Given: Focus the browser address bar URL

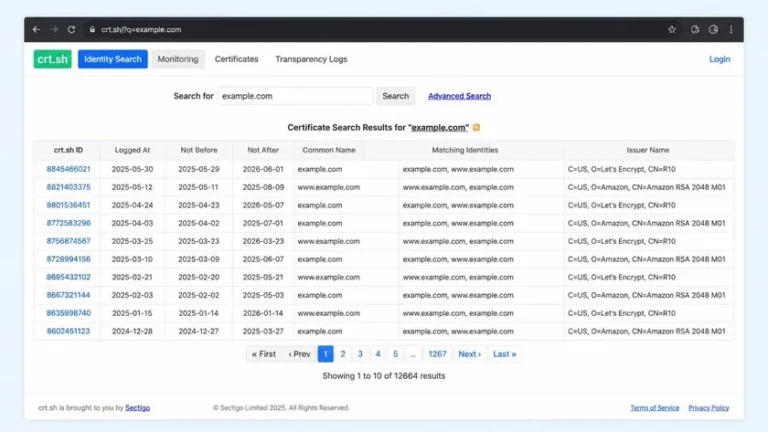Looking at the screenshot, I should (141, 29).
